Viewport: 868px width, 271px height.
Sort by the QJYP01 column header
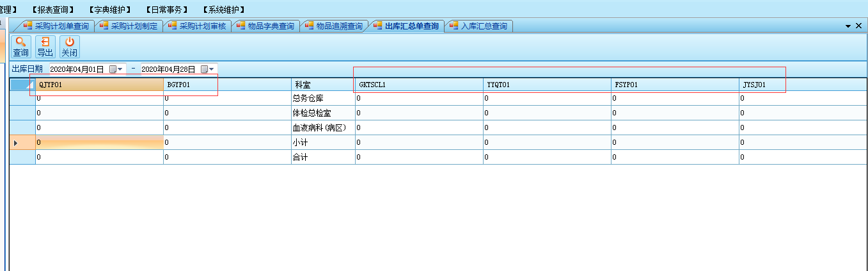[99, 85]
